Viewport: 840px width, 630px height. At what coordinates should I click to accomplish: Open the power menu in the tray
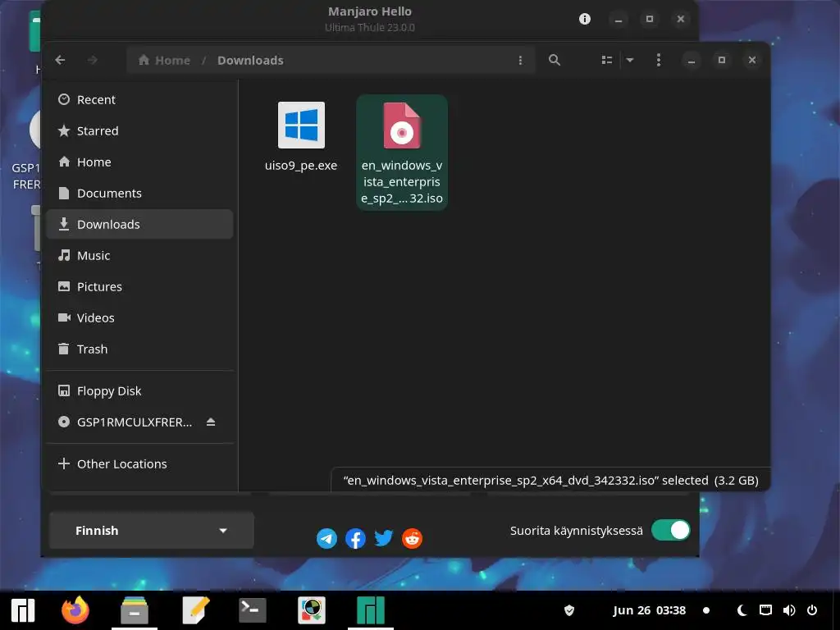[812, 610]
